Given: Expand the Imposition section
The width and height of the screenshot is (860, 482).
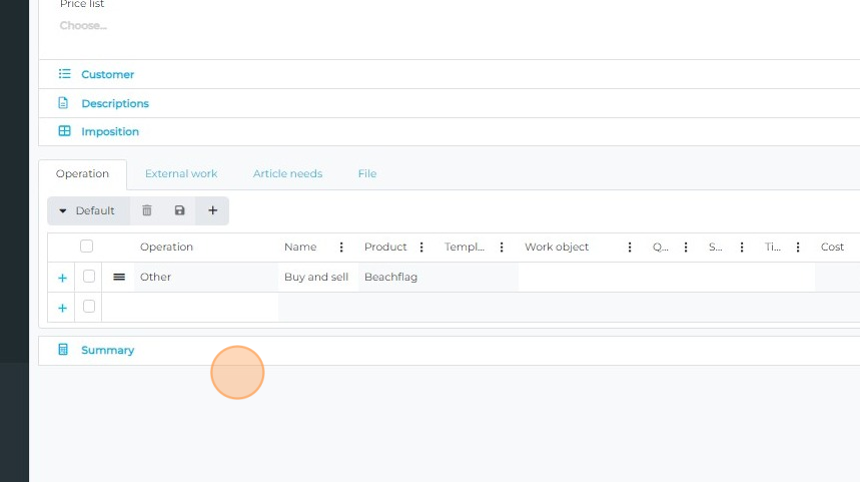Looking at the screenshot, I should [109, 131].
